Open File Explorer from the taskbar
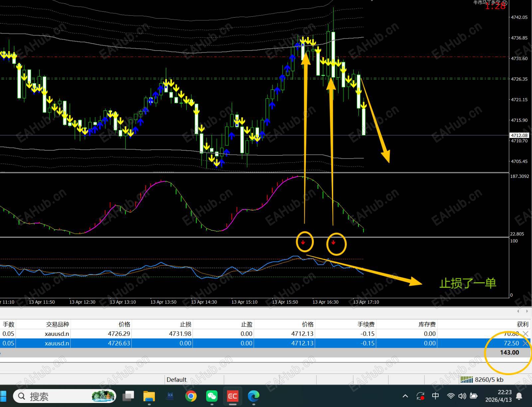 pyautogui.click(x=149, y=396)
